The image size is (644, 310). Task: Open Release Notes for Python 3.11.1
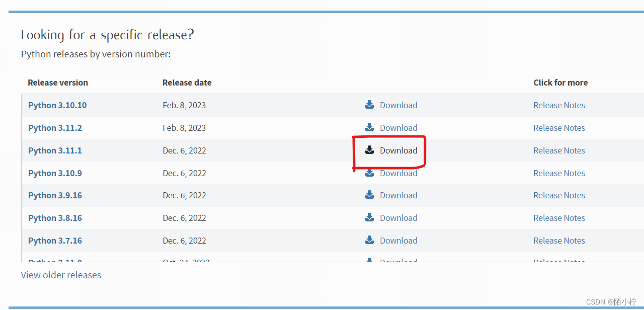pyautogui.click(x=559, y=150)
